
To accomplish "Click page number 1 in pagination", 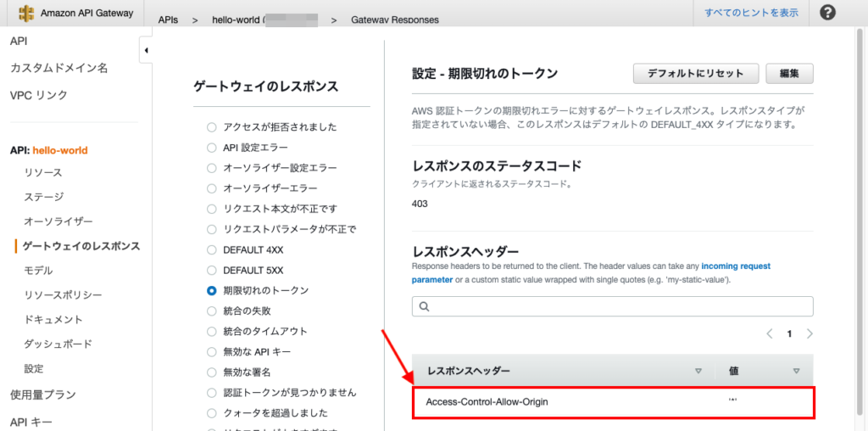I will [789, 333].
